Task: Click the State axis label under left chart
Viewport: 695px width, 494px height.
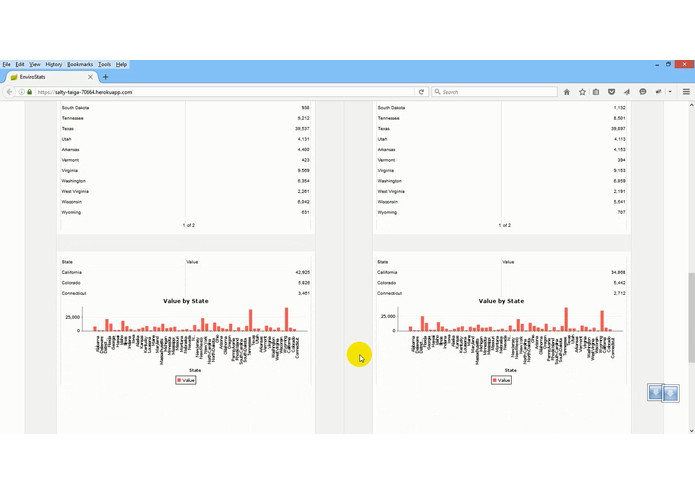Action: point(195,370)
